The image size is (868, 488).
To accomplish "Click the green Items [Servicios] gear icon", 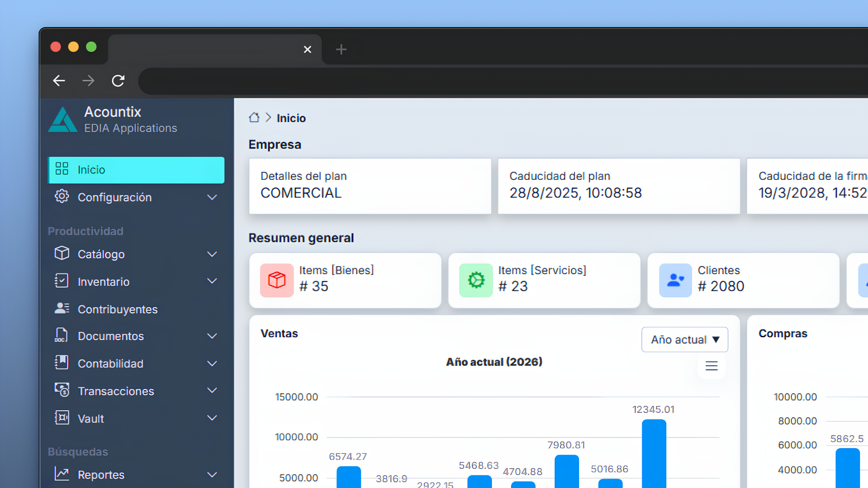I will point(476,280).
